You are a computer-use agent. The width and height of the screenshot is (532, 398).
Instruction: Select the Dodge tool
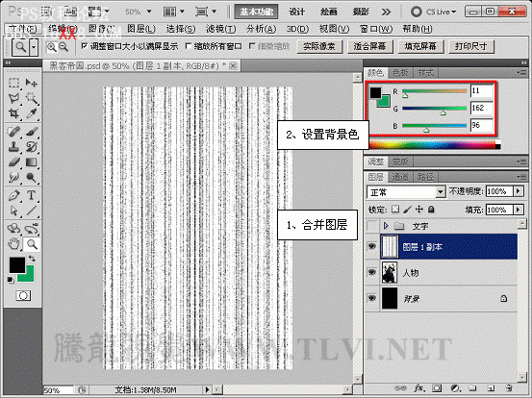[31, 177]
